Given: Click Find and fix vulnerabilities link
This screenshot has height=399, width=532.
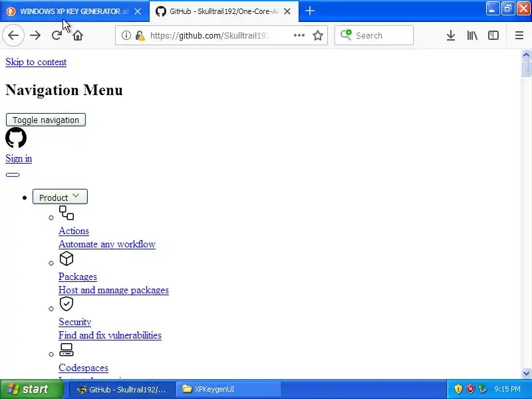Looking at the screenshot, I should 110,336.
